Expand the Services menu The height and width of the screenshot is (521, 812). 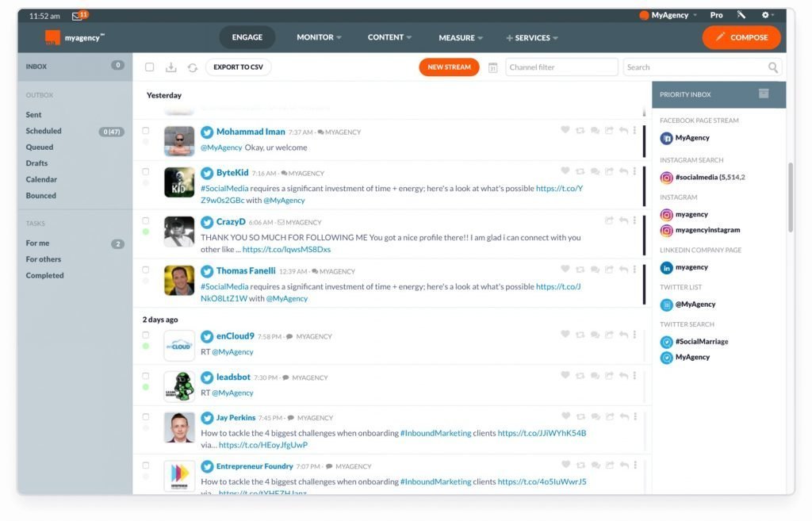[x=532, y=38]
